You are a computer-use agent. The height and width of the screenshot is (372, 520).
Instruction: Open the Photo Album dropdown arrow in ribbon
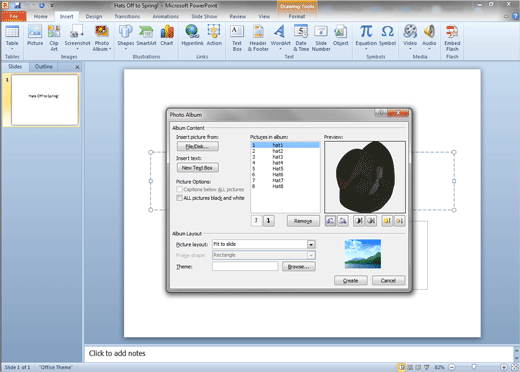[x=110, y=49]
